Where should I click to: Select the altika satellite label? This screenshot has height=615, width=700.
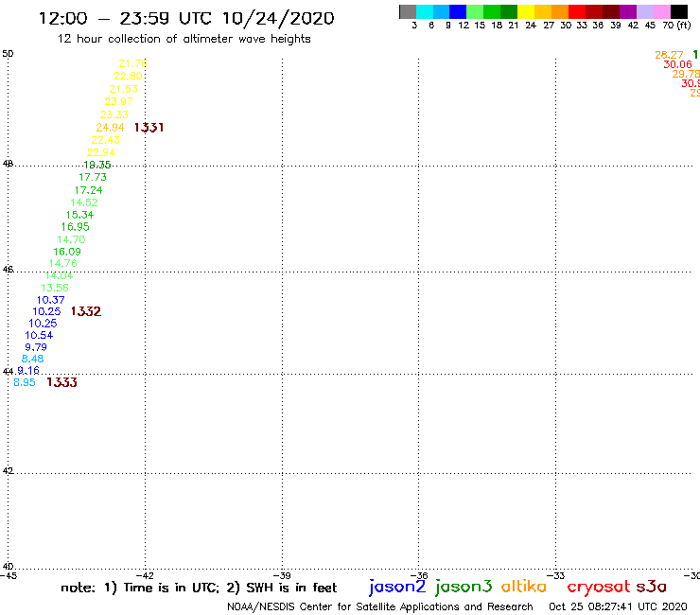(x=524, y=586)
